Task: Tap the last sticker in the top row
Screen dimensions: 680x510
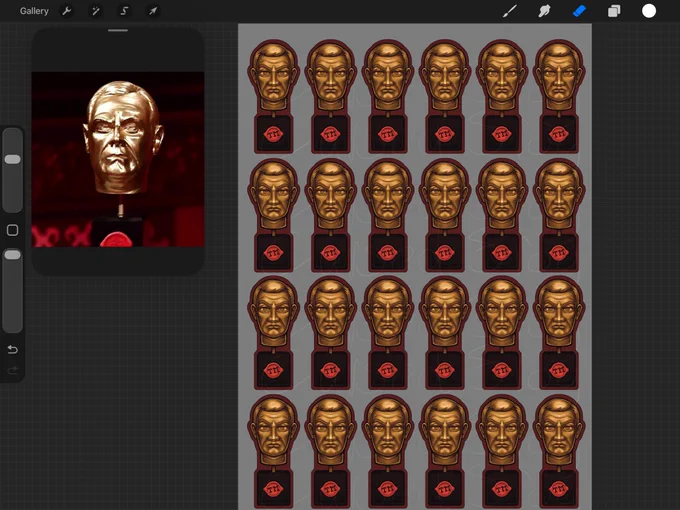Action: pos(559,97)
